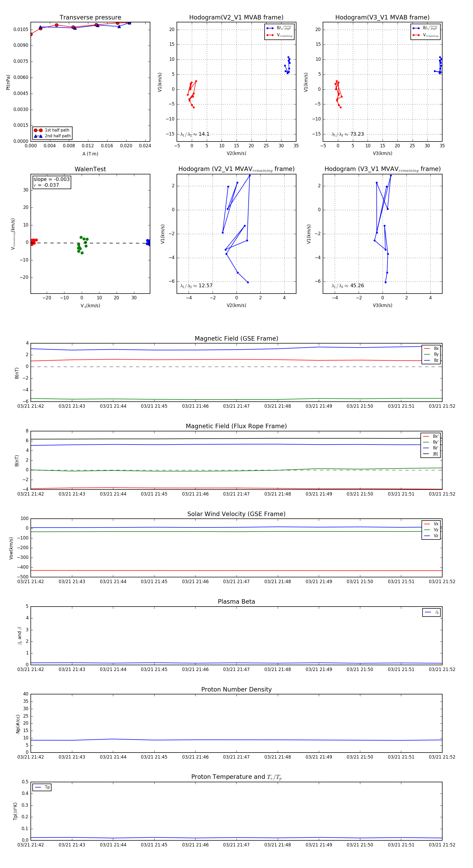The height and width of the screenshot is (868, 473).
Task: Click the B/√μ0ρ legend entry in V3_V1 MVAB hodogram
Action: (x=425, y=28)
